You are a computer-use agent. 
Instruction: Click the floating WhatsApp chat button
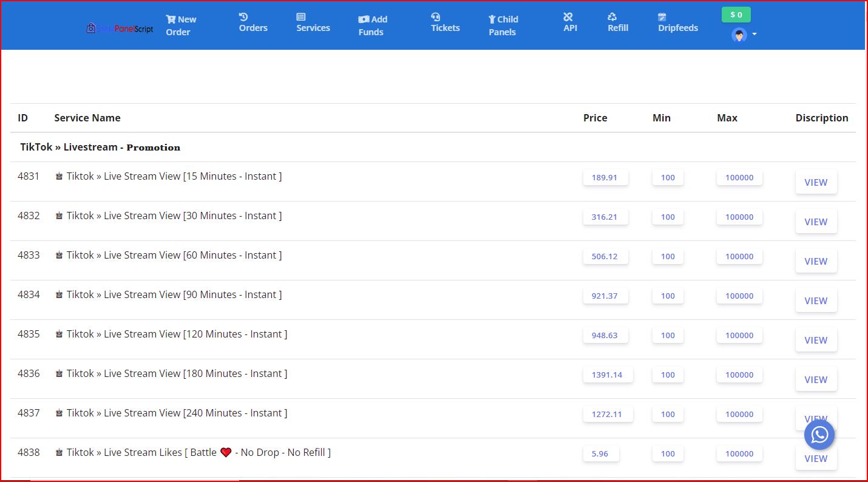click(x=819, y=435)
